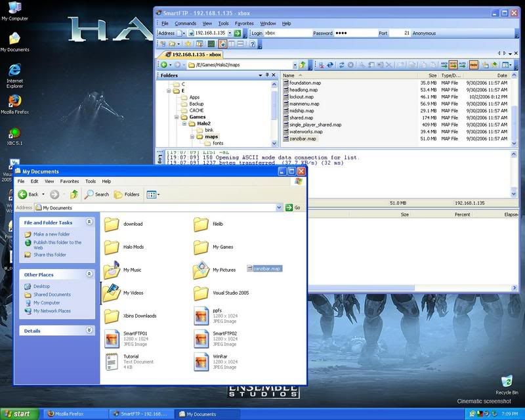Open the address history dropdown in SmartFTP

pyautogui.click(x=230, y=33)
